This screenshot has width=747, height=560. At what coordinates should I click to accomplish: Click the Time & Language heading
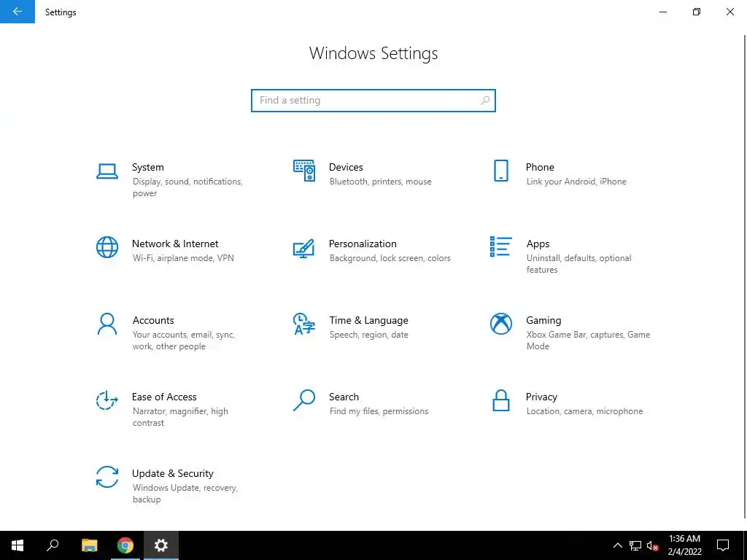point(368,321)
